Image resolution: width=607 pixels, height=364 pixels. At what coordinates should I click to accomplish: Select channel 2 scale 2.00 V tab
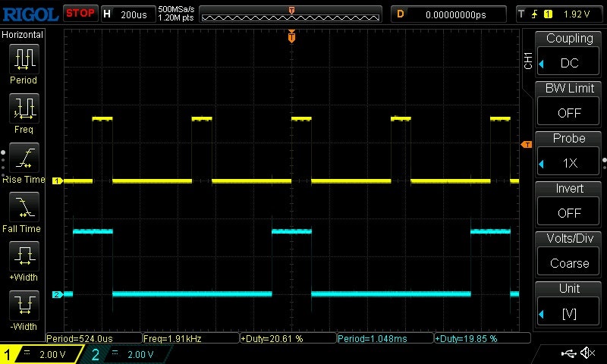tap(126, 354)
